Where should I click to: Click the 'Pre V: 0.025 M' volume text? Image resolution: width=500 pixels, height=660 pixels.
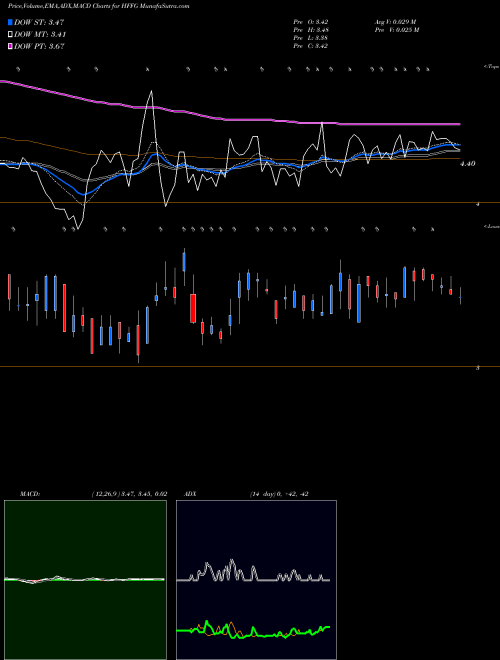click(396, 30)
